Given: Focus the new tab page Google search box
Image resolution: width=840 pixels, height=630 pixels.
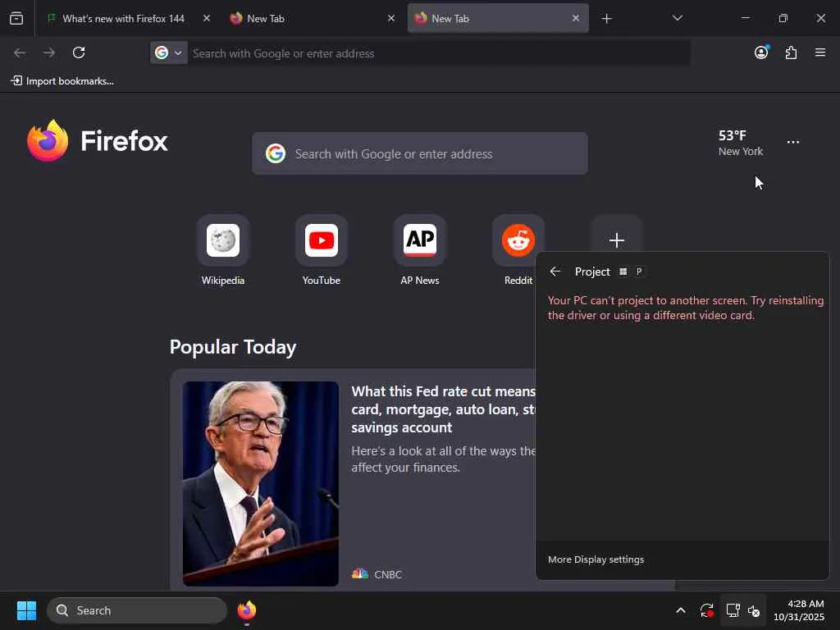Looking at the screenshot, I should click(x=420, y=153).
